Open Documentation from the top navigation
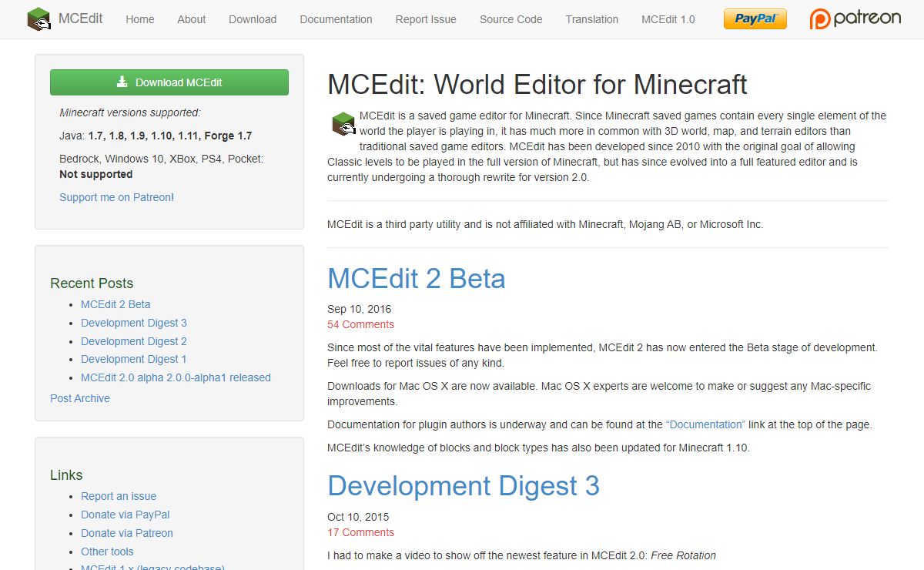The image size is (924, 570). 336,19
